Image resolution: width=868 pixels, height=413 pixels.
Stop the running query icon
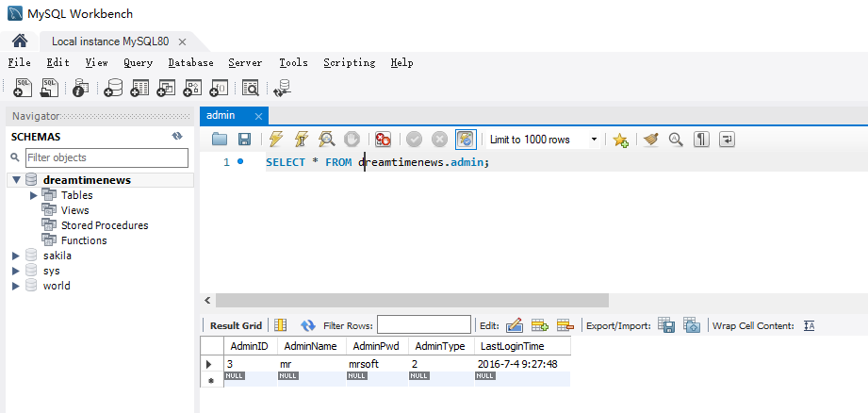click(x=352, y=140)
